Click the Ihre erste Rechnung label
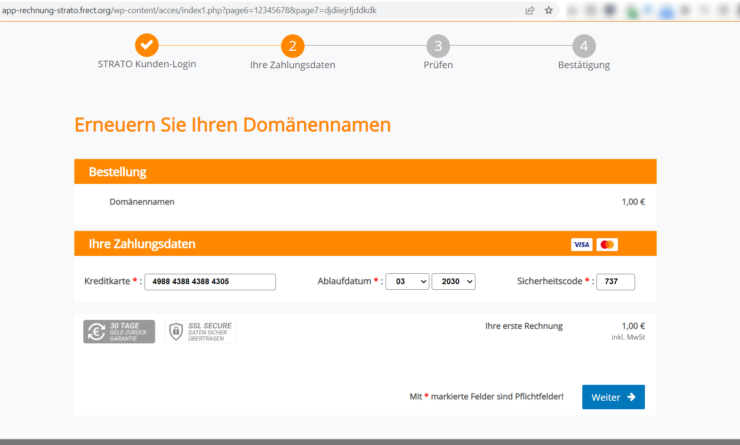The height and width of the screenshot is (445, 740). (x=524, y=326)
